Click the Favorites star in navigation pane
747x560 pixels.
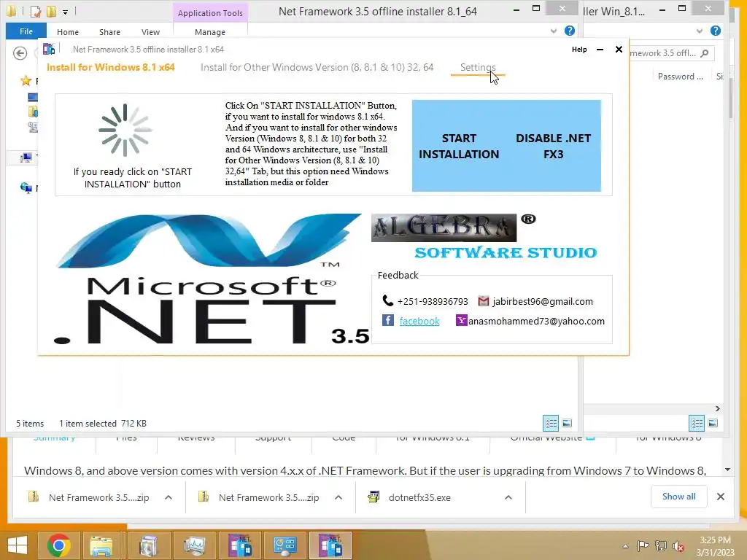click(26, 80)
